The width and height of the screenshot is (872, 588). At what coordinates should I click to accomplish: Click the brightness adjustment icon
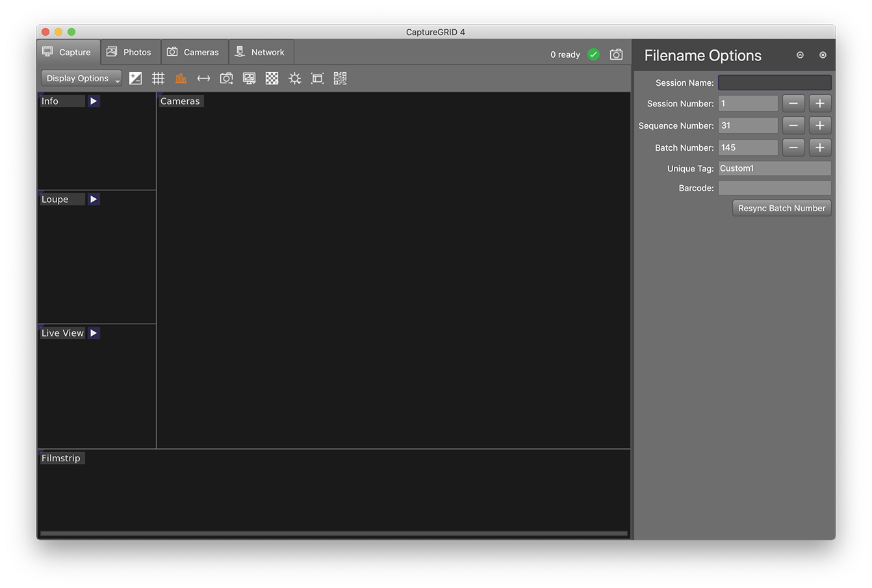pos(294,78)
